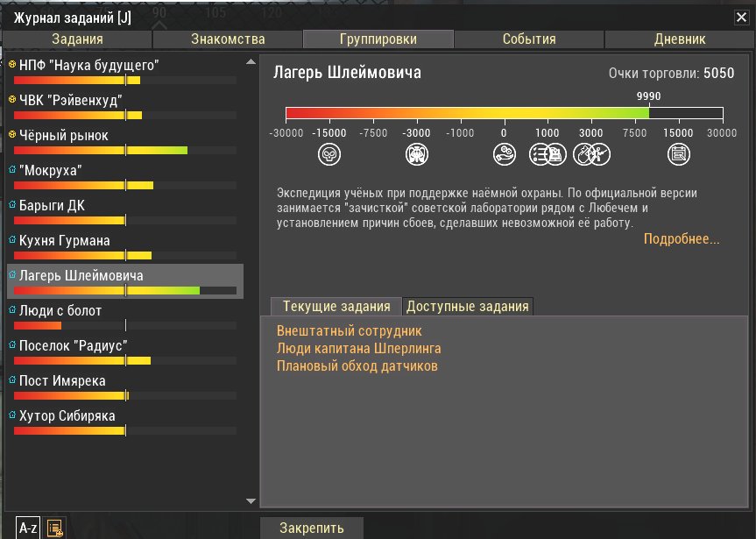
Task: Expand the description via Подробнее...
Action: click(x=682, y=239)
